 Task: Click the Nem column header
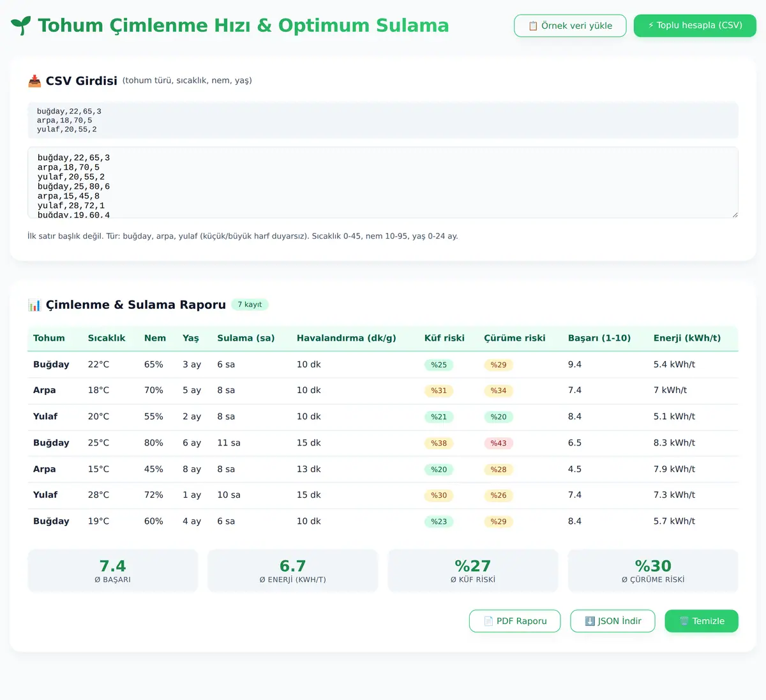pos(155,338)
